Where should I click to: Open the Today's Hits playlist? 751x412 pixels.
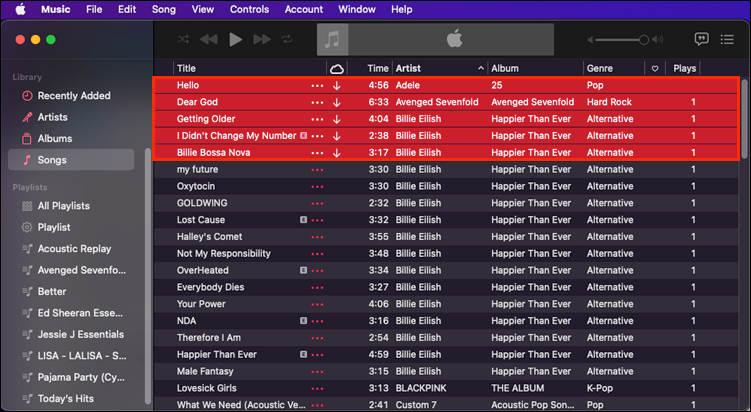[x=71, y=399]
